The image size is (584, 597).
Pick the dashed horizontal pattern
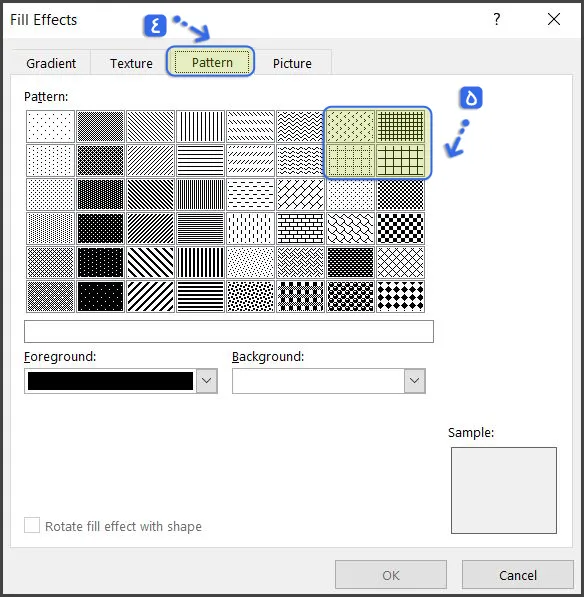coord(251,195)
